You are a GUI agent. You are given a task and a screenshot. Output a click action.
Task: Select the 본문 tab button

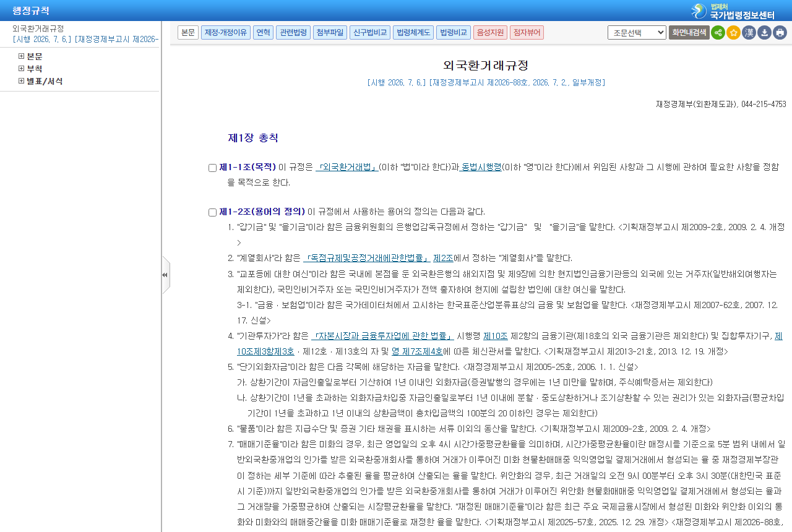(x=188, y=32)
